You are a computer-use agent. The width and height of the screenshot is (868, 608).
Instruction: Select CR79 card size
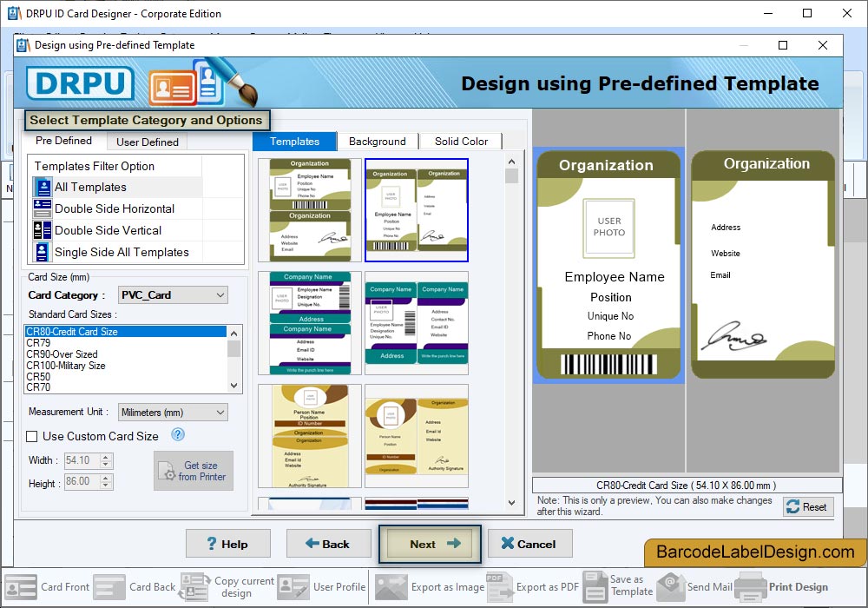[126, 343]
